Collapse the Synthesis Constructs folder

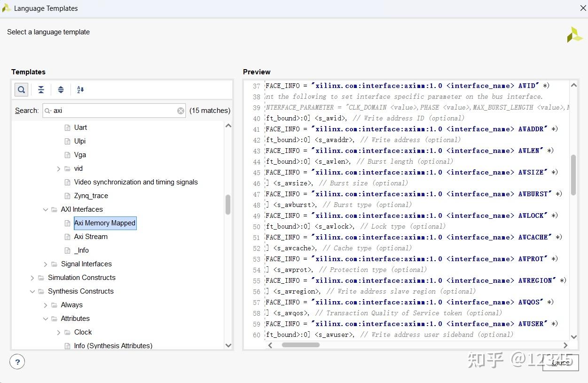point(32,291)
